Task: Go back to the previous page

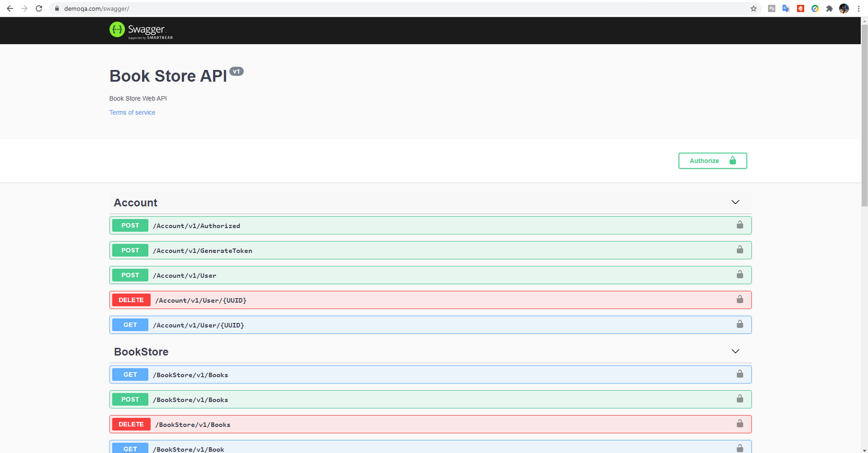Action: [x=10, y=8]
